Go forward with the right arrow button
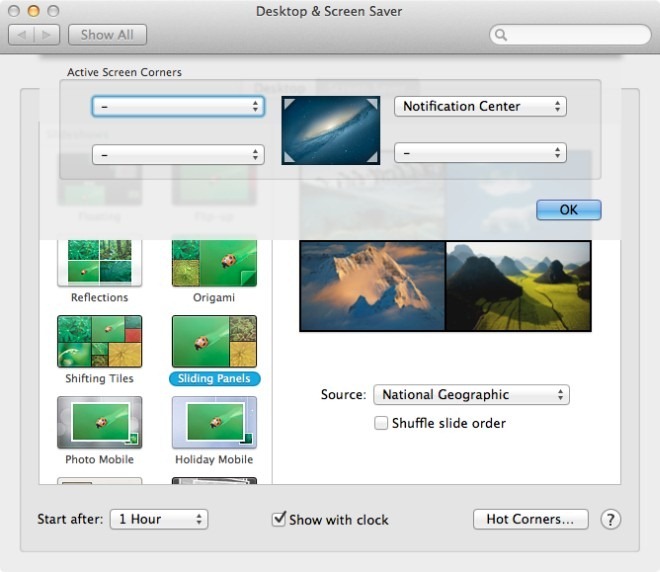660x572 pixels. pyautogui.click(x=47, y=35)
